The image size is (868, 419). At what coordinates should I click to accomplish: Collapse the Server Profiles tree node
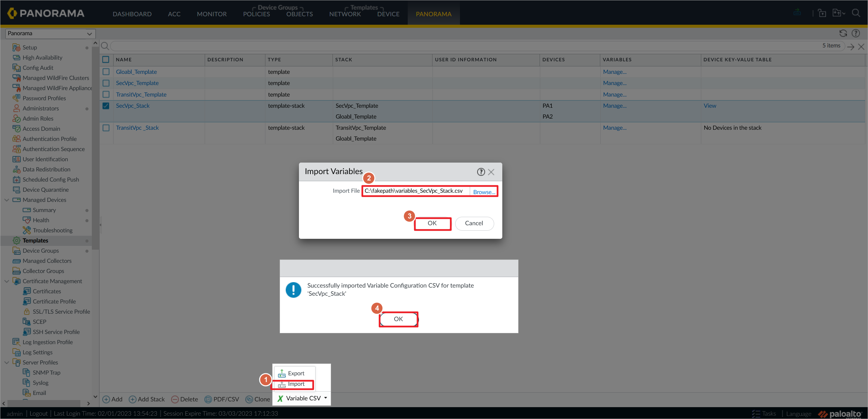6,362
